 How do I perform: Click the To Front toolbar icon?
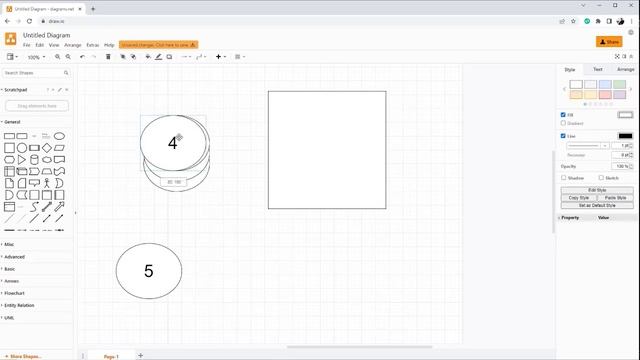tap(122, 57)
